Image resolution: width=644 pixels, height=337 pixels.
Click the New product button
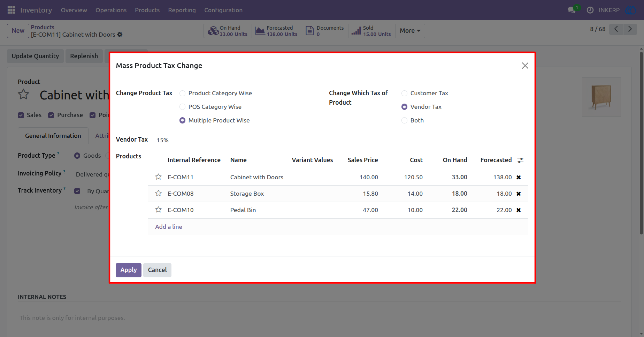pos(18,31)
